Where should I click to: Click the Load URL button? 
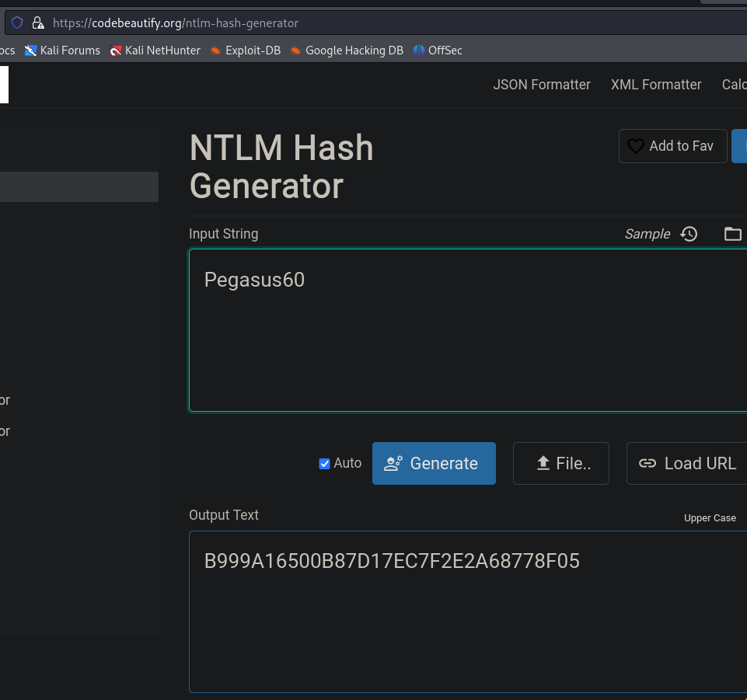click(x=687, y=464)
